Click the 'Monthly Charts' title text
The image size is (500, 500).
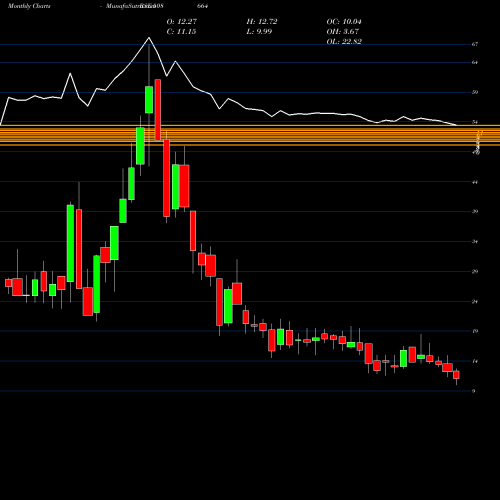(29, 6)
